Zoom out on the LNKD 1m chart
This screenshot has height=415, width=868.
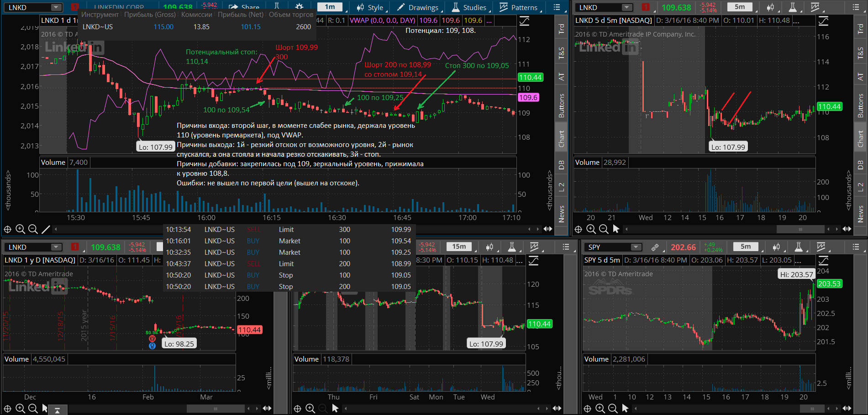(33, 229)
